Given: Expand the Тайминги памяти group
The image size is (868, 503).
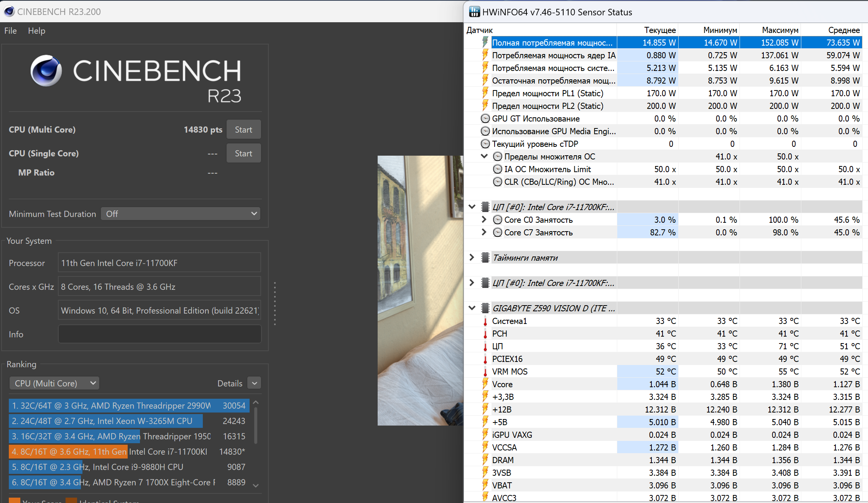Looking at the screenshot, I should [472, 257].
